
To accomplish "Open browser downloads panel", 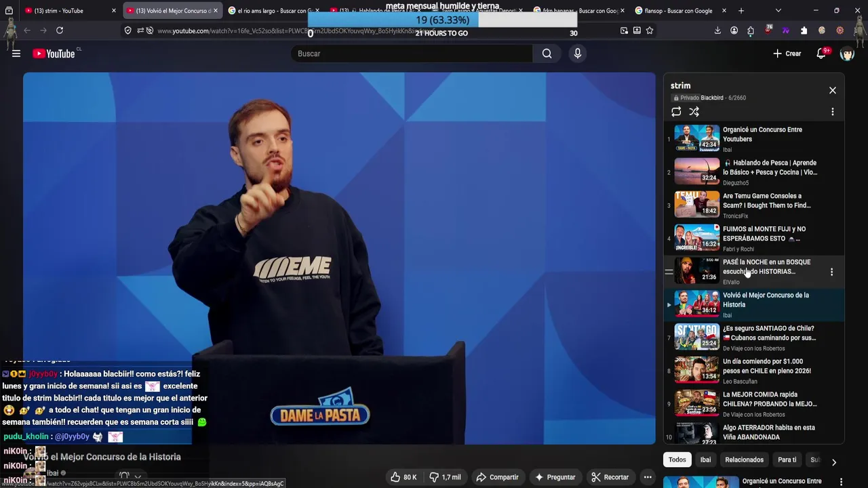I will 717,30.
